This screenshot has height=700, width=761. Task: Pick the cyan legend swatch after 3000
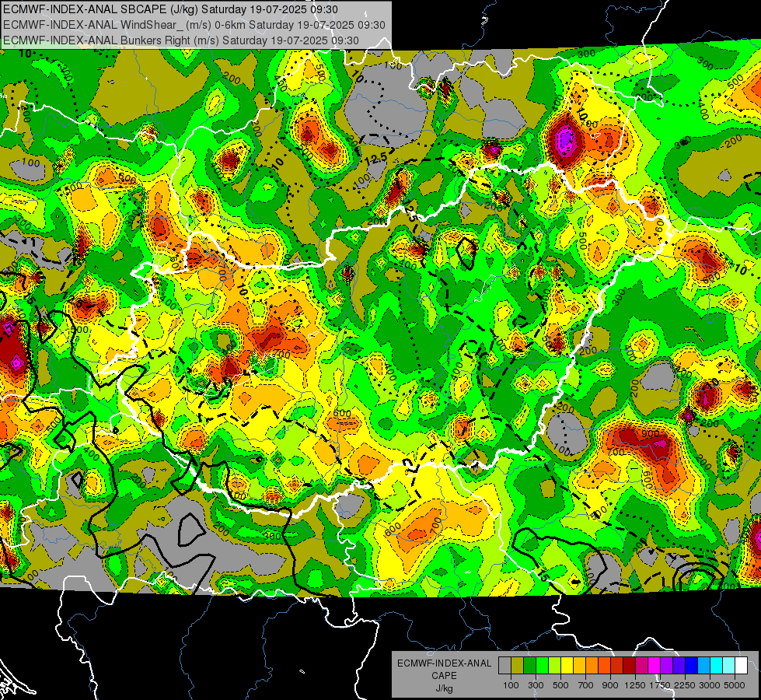coord(717,666)
